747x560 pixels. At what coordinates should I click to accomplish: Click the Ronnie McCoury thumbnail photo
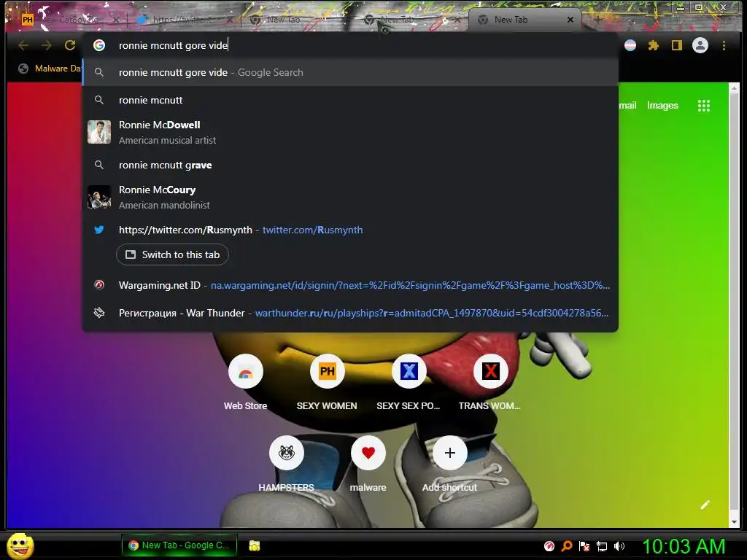click(x=99, y=197)
